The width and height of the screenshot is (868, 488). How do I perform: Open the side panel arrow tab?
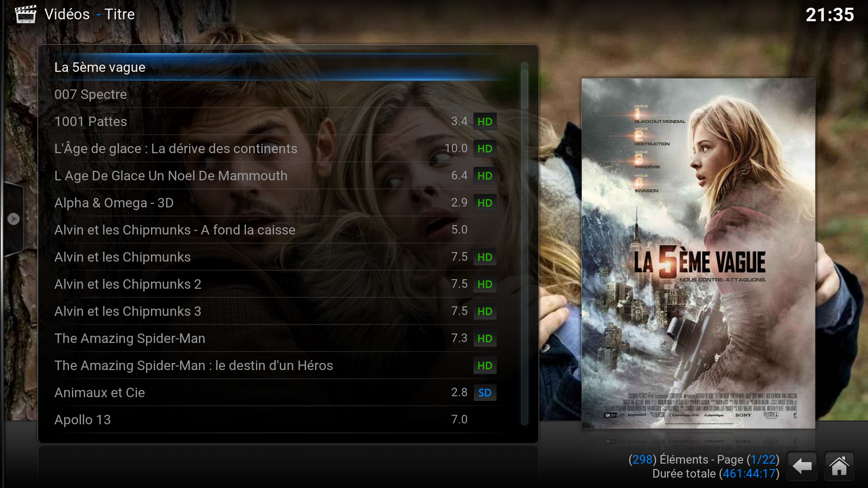click(13, 219)
